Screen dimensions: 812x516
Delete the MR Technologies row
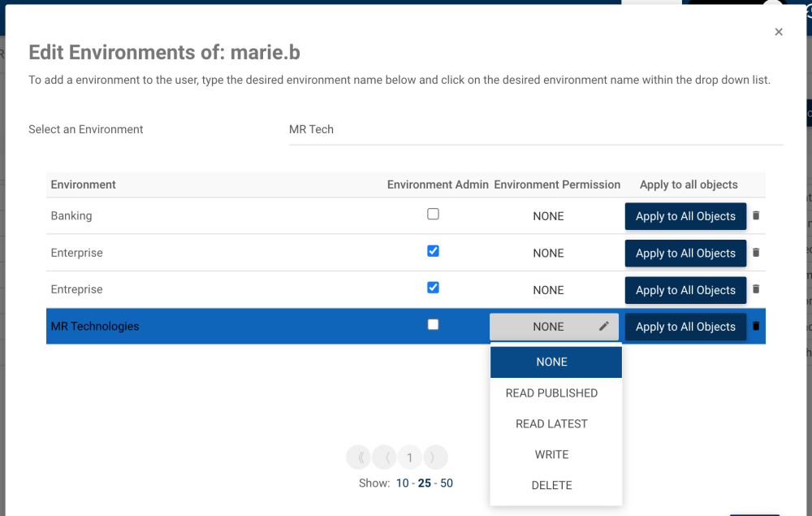click(756, 326)
